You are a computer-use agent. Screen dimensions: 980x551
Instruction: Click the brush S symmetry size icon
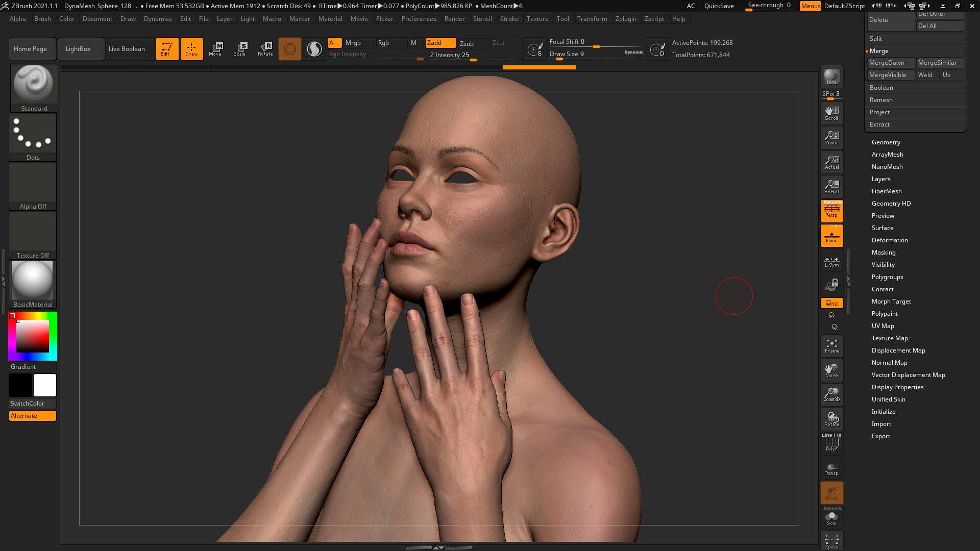[x=535, y=49]
